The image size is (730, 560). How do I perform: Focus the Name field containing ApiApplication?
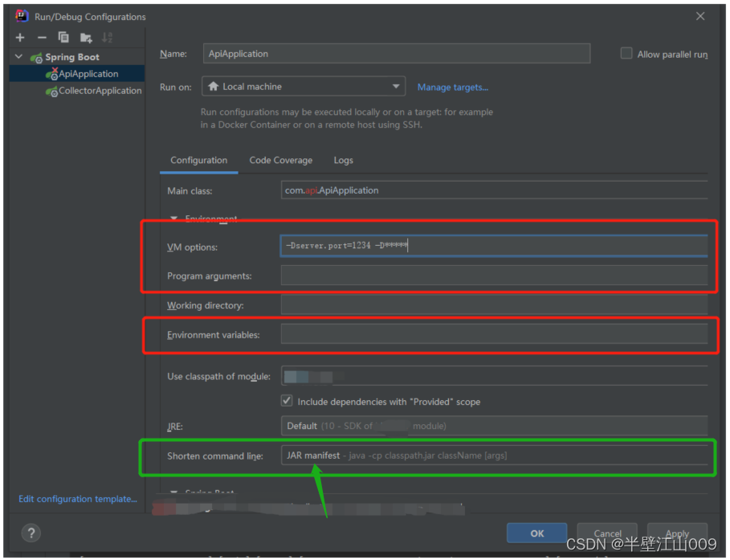pyautogui.click(x=397, y=54)
